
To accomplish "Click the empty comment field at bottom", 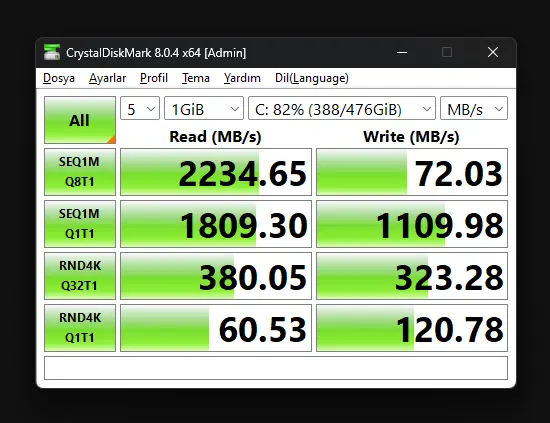I will (x=276, y=368).
